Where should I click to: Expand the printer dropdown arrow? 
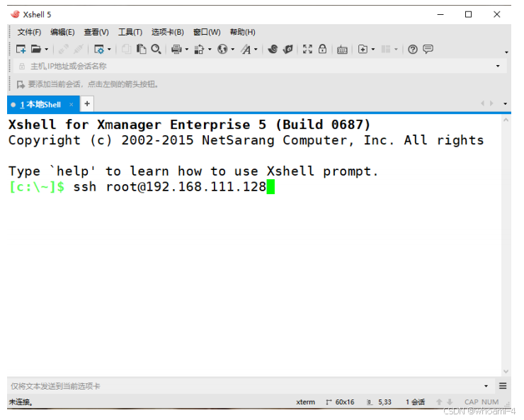(187, 50)
